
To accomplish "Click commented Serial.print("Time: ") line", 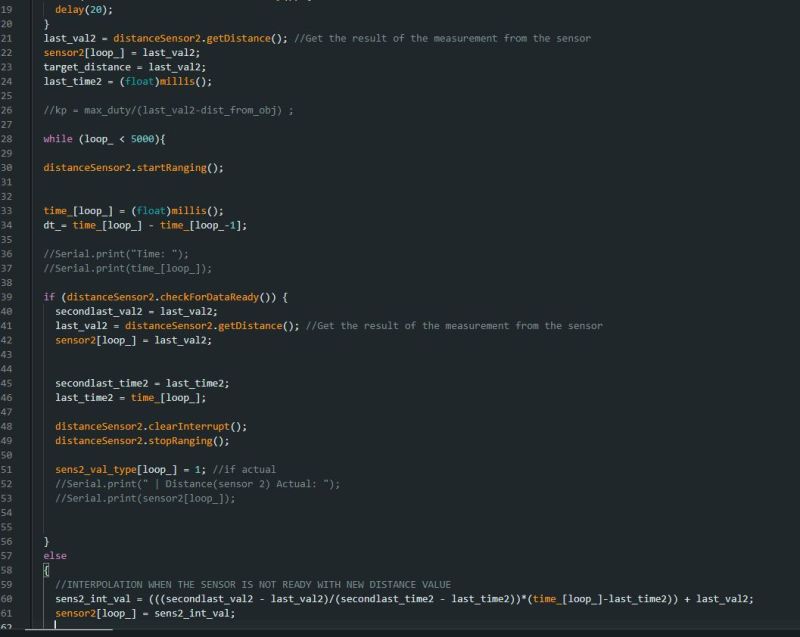I will [x=116, y=254].
